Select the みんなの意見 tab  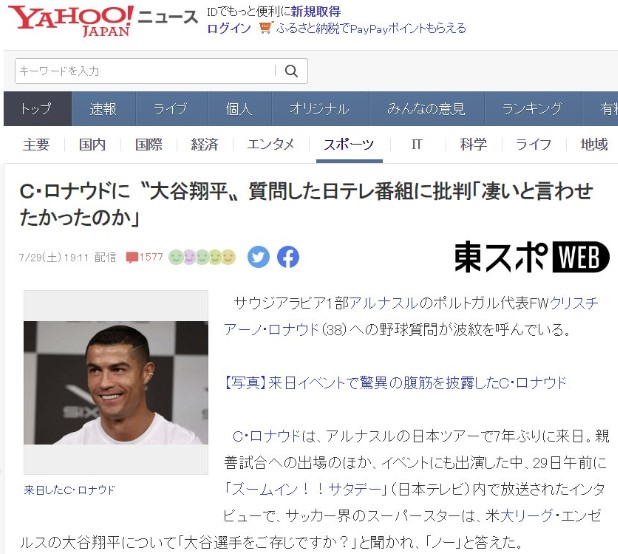[426, 109]
